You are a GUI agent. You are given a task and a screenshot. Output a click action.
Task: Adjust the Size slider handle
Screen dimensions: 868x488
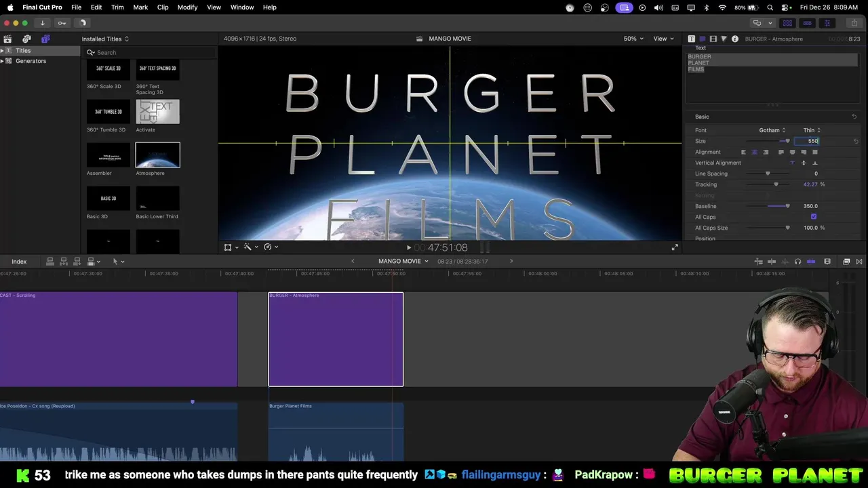[x=787, y=141]
